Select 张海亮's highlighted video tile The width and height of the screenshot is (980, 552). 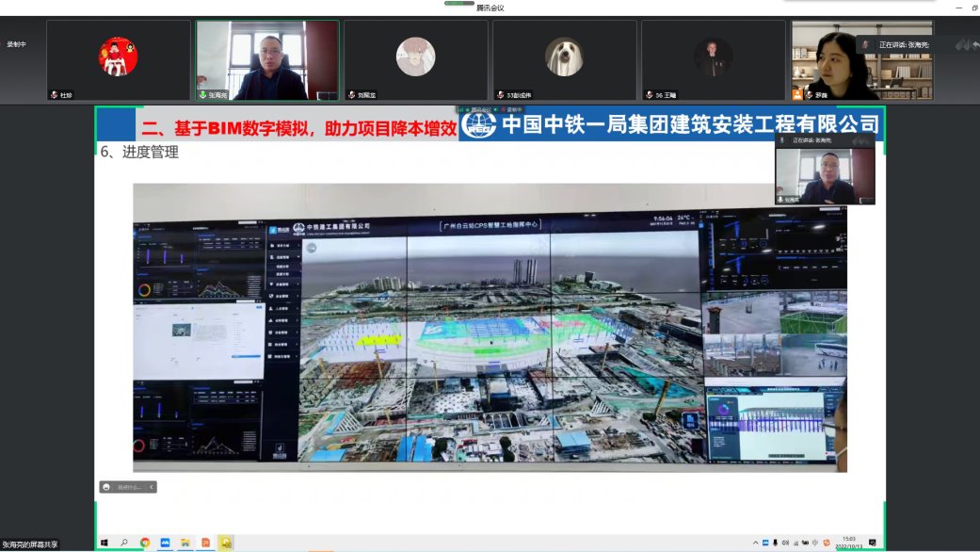267,60
